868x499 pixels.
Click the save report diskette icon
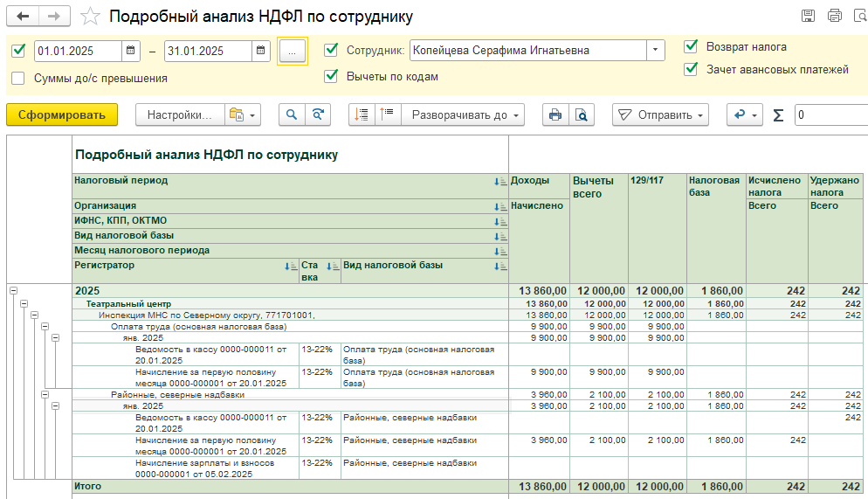click(808, 17)
